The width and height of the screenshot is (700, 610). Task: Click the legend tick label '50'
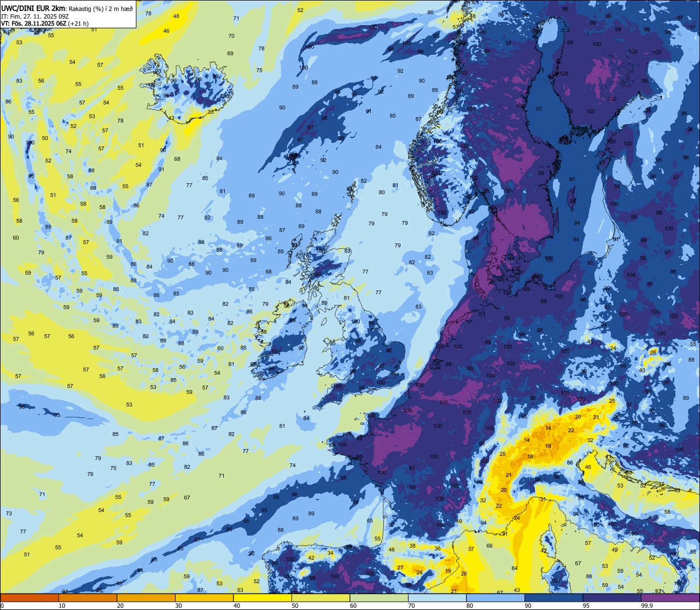click(x=295, y=606)
